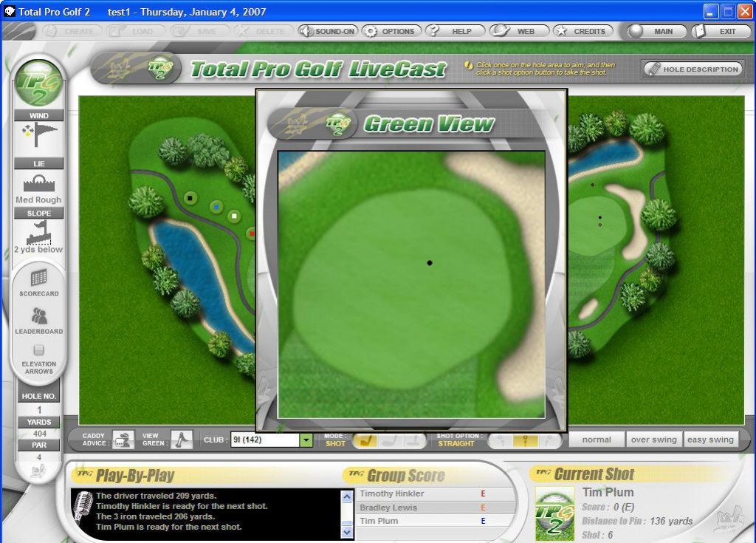756x543 pixels.
Task: Select Bradley Lewis in Group Score
Action: [436, 508]
